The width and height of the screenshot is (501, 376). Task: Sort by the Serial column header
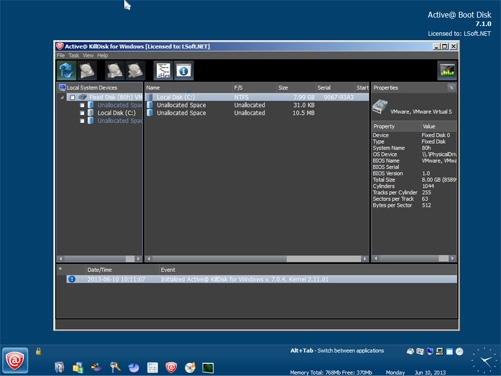tap(335, 88)
